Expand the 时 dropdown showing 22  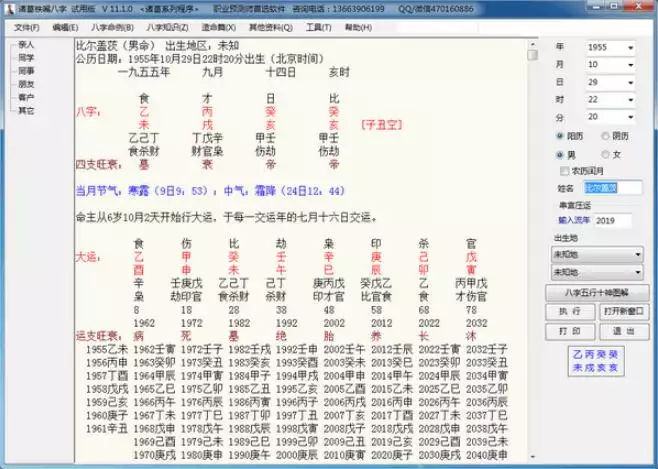pyautogui.click(x=630, y=100)
